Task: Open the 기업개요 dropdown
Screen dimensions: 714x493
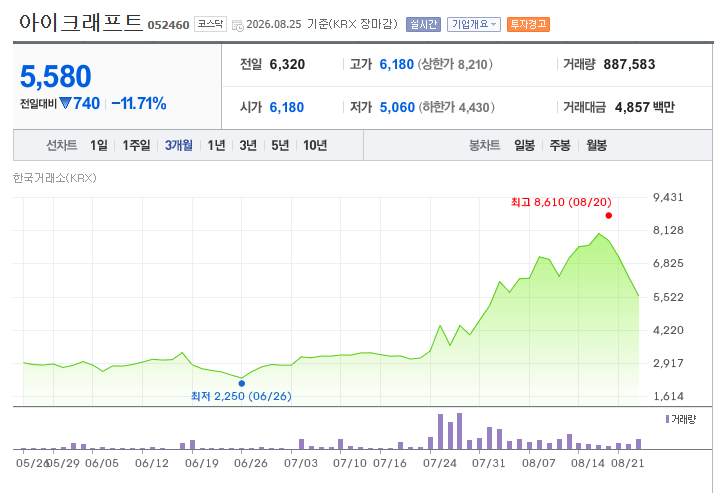Action: (x=474, y=24)
